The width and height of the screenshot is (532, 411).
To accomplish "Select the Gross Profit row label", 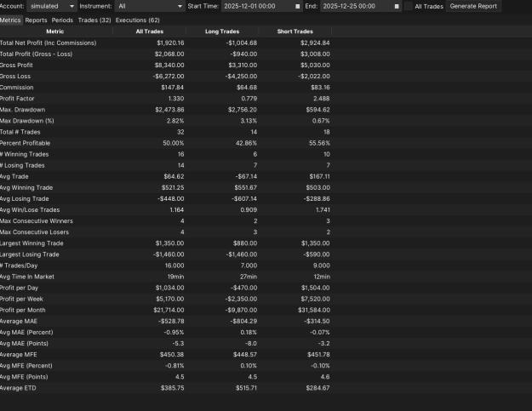I will (x=16, y=66).
